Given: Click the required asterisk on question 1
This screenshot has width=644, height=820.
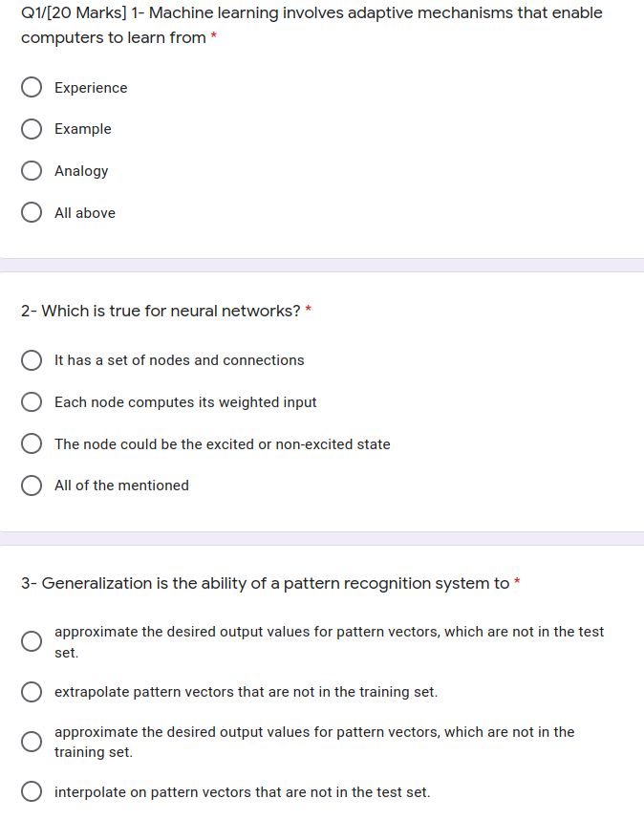Looking at the screenshot, I should pos(214,37).
